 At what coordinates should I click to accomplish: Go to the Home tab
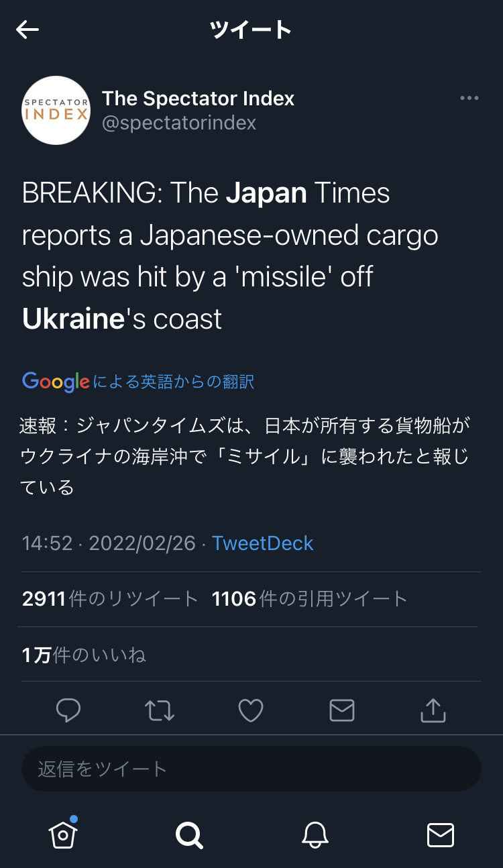point(63,834)
